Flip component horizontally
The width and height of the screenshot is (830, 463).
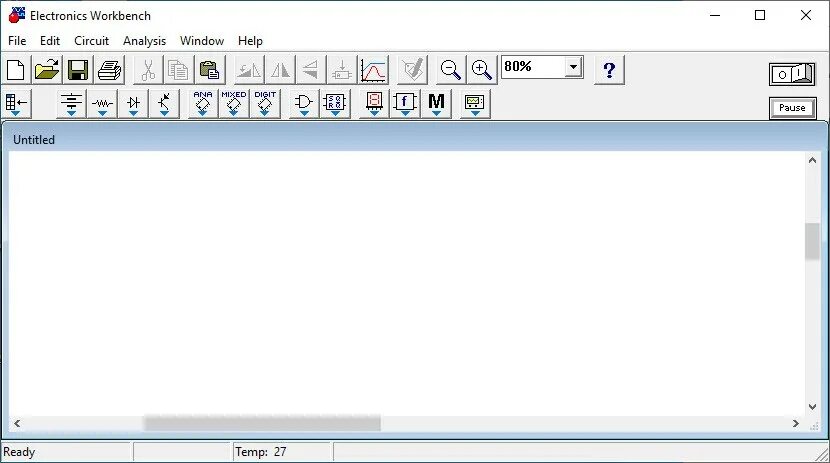click(x=279, y=70)
